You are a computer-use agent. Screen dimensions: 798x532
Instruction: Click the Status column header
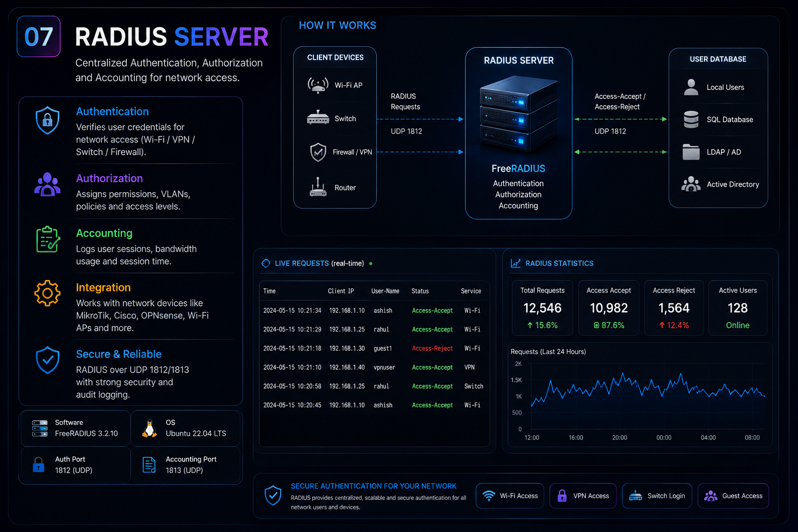(x=420, y=291)
